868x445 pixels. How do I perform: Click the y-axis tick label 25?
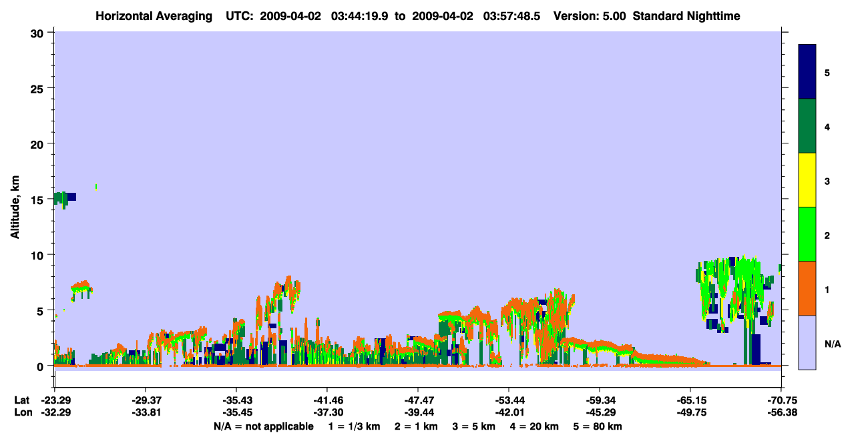(39, 88)
